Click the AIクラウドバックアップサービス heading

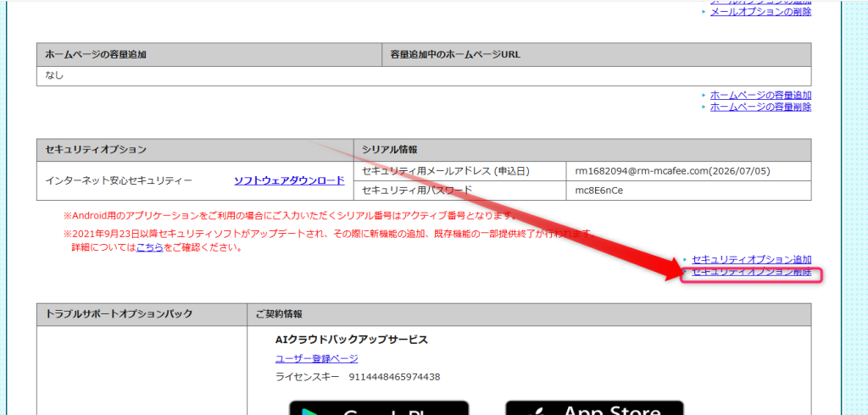(x=352, y=340)
